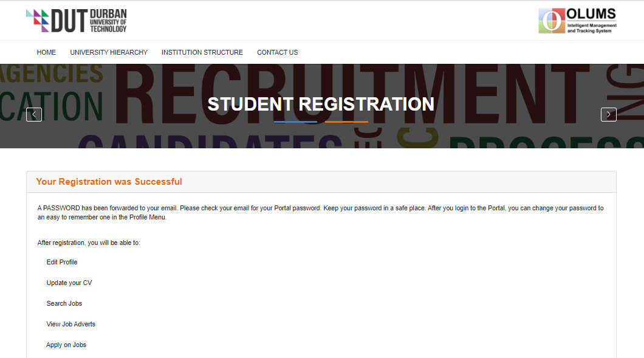Open the HOME menu item

pos(46,52)
